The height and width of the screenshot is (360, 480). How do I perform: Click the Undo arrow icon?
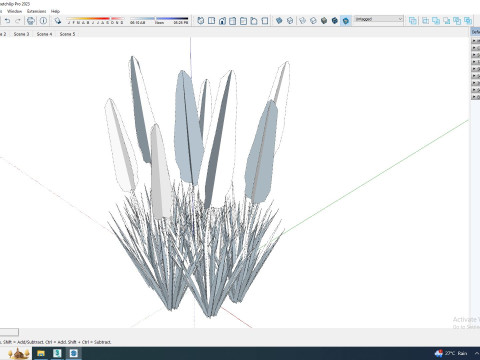tap(7, 21)
